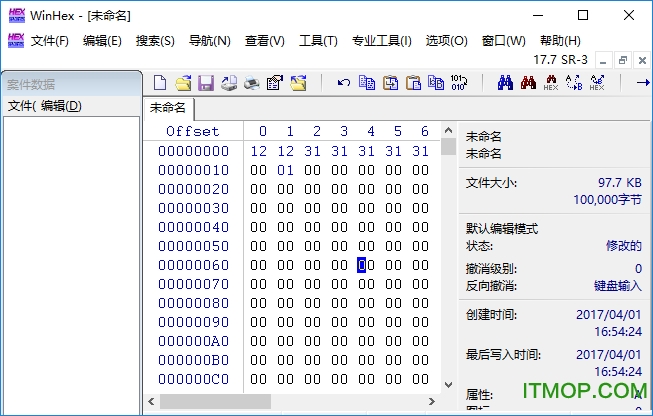Click the replace hex values icon
Screen dimensions: 653x416
click(597, 83)
